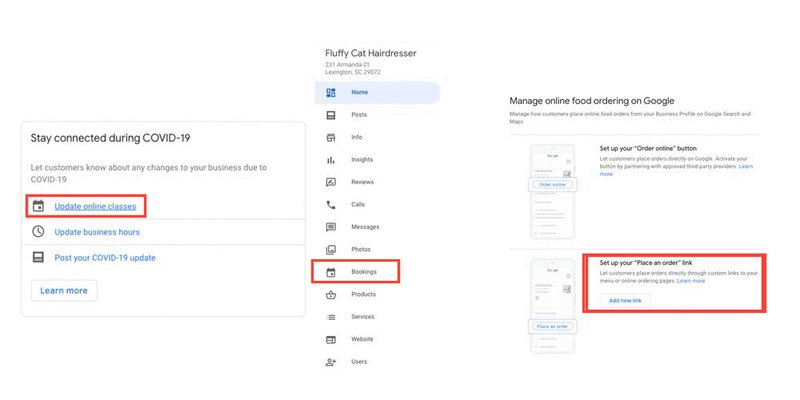The height and width of the screenshot is (400, 800).
Task: Open the Post your COVID-19 update link
Action: [105, 258]
